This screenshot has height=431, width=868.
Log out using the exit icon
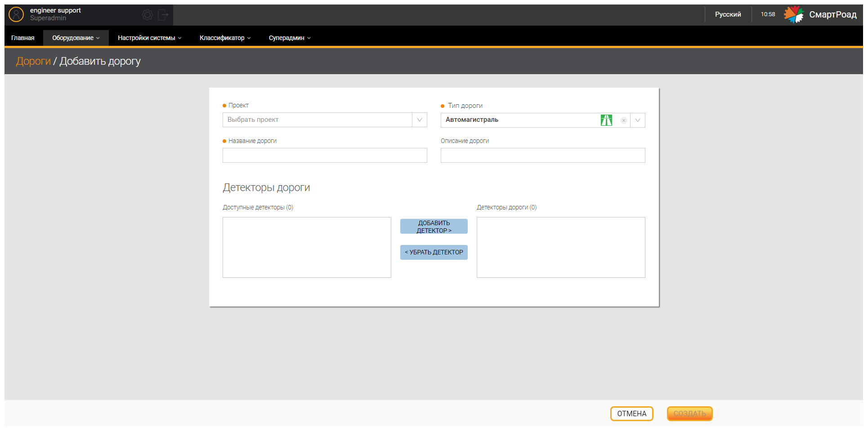[163, 15]
